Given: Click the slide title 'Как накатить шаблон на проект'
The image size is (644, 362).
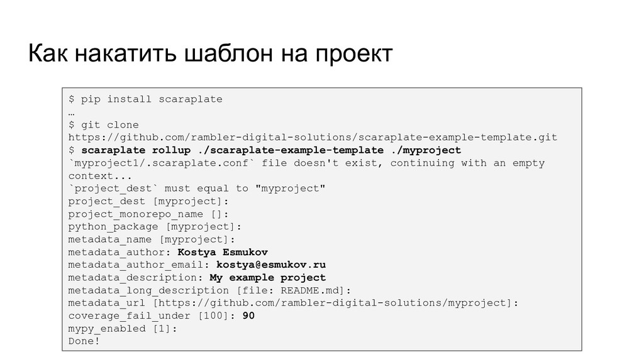Looking at the screenshot, I should pyautogui.click(x=210, y=53).
